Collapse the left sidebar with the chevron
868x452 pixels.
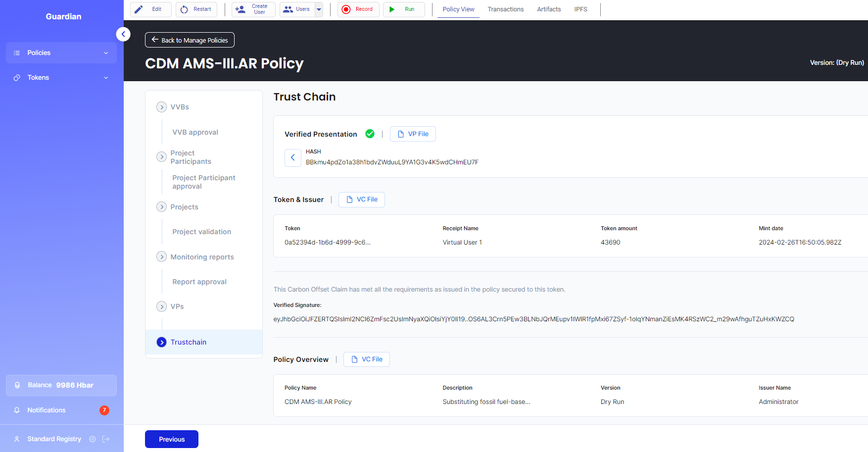(x=123, y=34)
